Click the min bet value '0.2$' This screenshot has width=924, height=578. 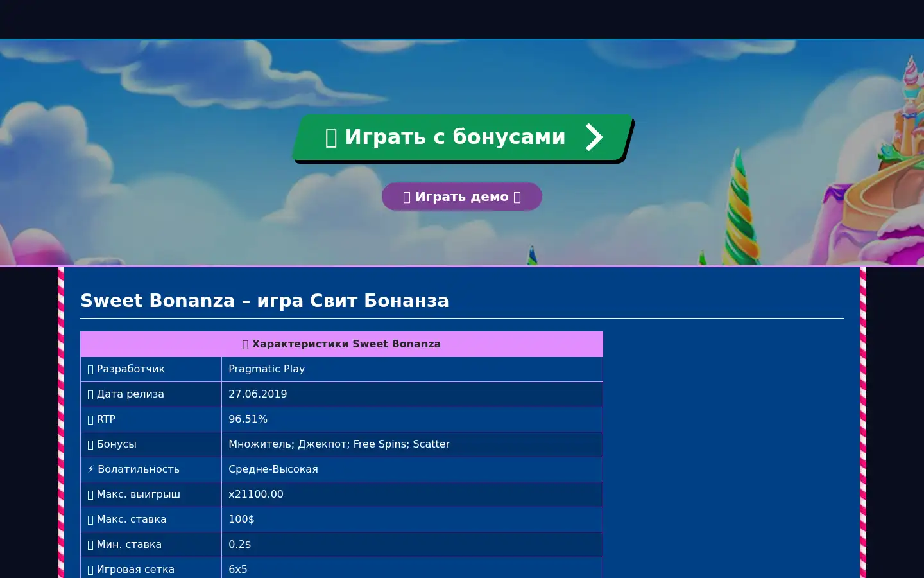click(x=240, y=545)
